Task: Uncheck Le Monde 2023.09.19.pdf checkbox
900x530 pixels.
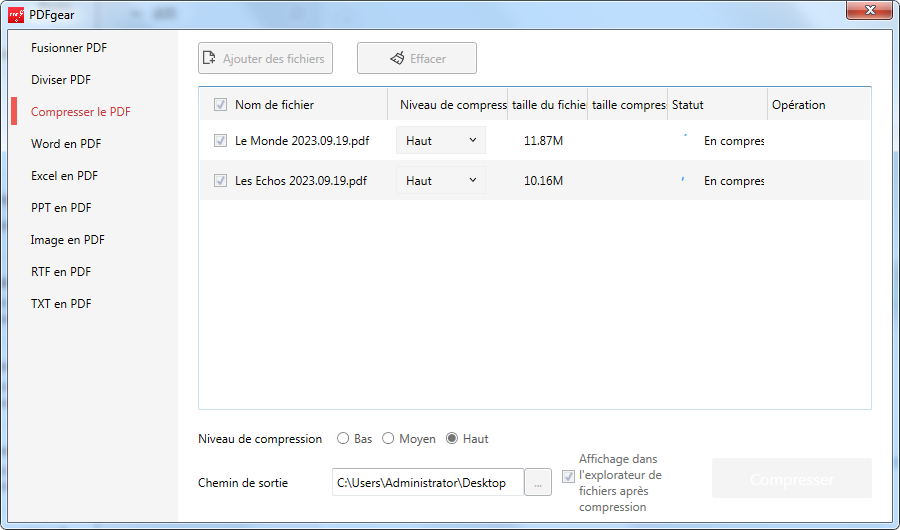Action: point(220,141)
